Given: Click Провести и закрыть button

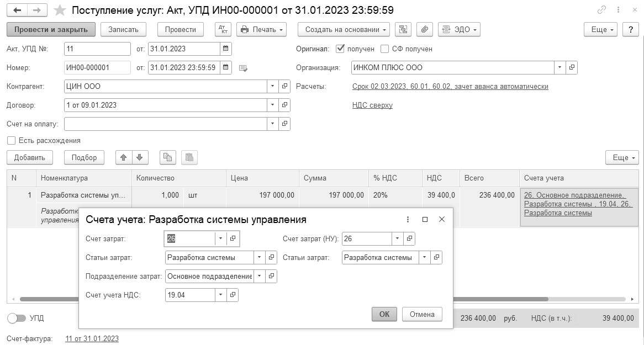Looking at the screenshot, I should pyautogui.click(x=51, y=30).
